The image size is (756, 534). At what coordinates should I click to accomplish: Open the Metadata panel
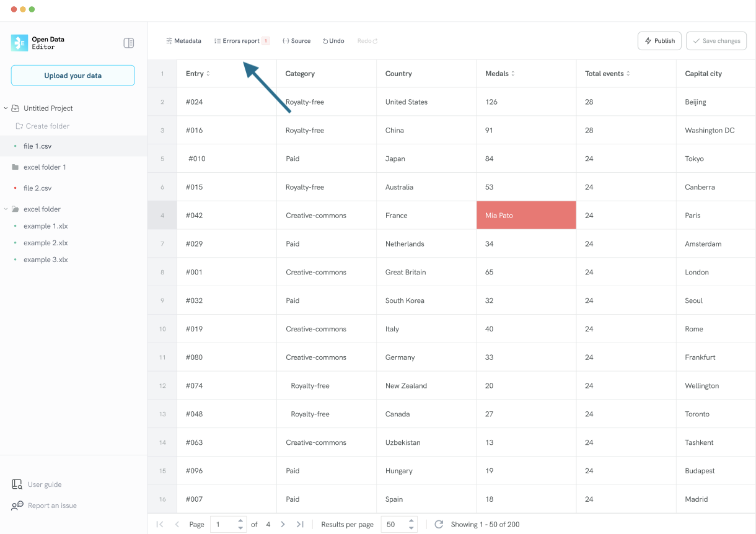(x=183, y=41)
